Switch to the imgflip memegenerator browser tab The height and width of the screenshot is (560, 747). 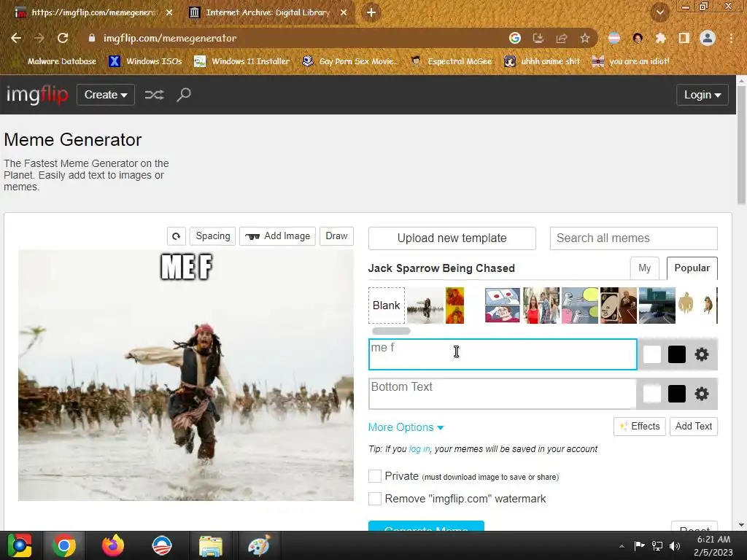(93, 13)
